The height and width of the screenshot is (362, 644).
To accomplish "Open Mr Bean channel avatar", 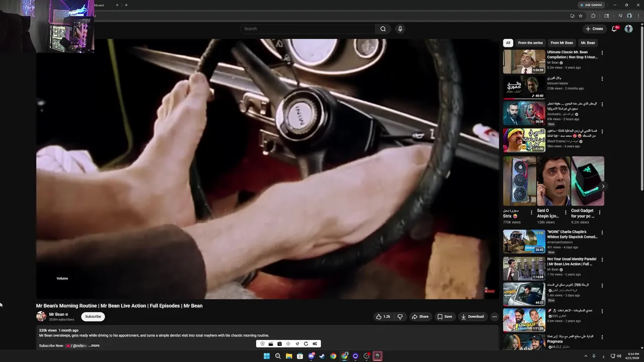I will [41, 316].
